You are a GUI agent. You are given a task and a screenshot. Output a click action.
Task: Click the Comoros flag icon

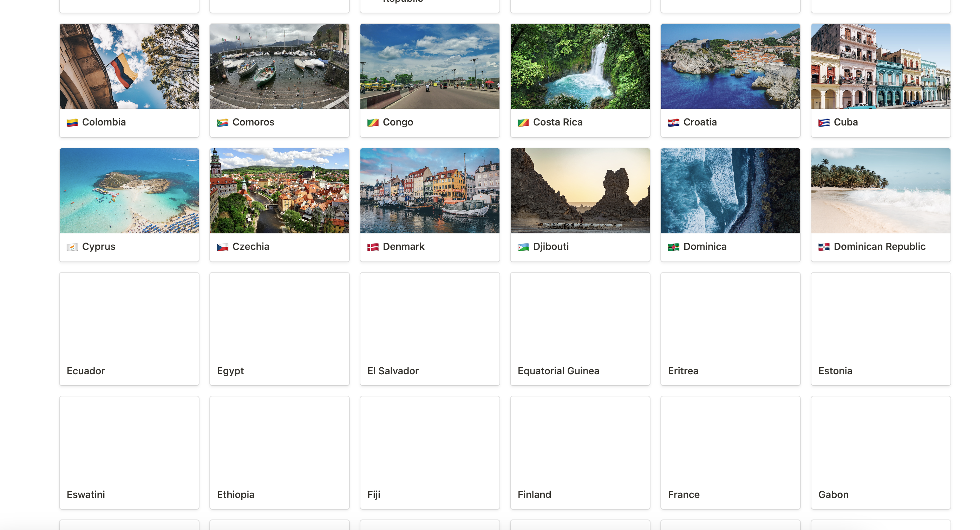click(x=223, y=123)
